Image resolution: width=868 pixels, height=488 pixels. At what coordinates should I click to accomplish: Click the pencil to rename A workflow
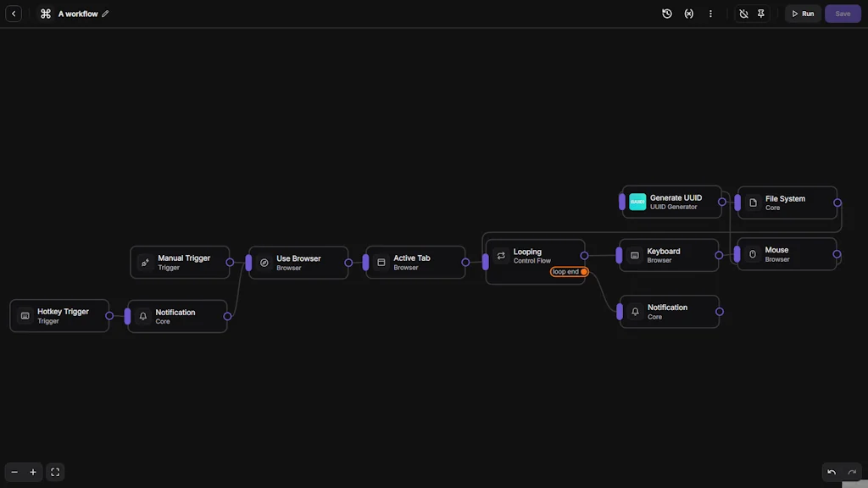tap(104, 14)
